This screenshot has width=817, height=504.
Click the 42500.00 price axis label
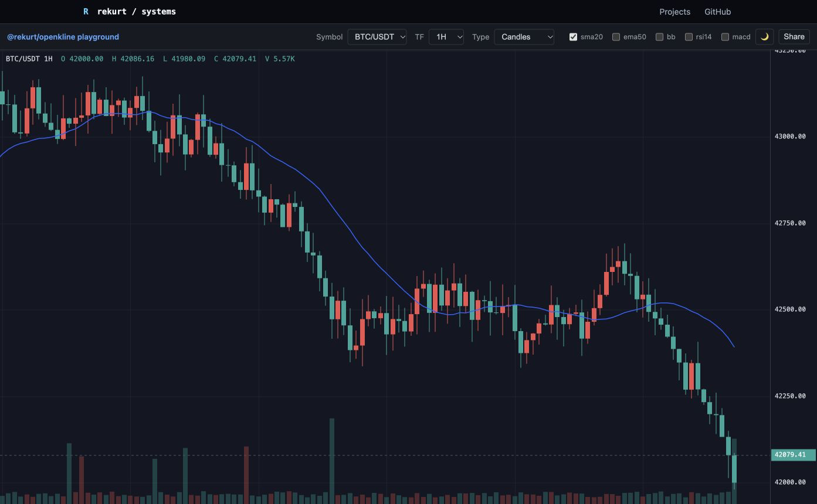(x=790, y=309)
